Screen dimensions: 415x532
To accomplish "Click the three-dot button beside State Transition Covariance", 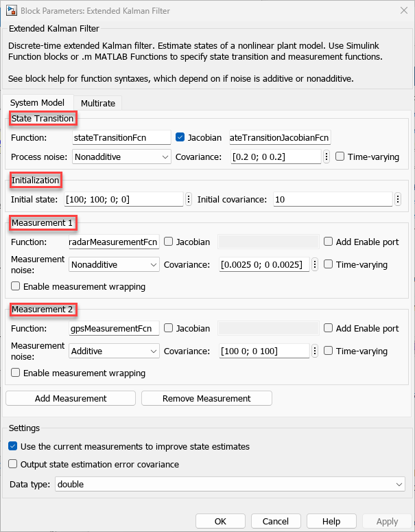I will (327, 157).
